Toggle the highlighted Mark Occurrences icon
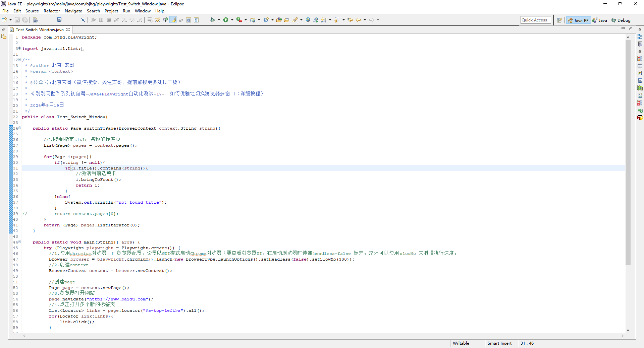The width and height of the screenshot is (644, 348). 173,20
